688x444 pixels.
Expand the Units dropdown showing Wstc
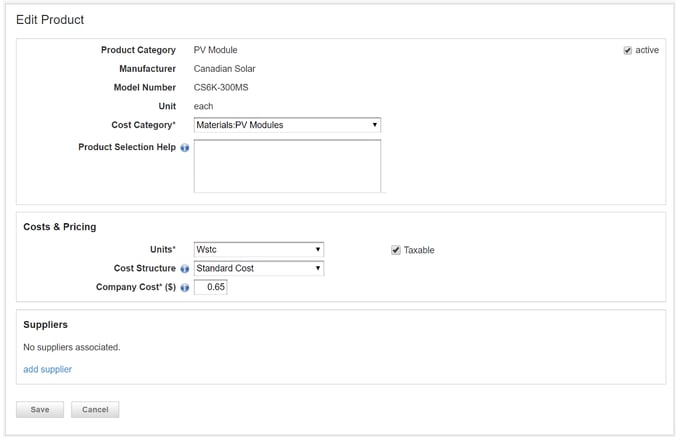258,250
